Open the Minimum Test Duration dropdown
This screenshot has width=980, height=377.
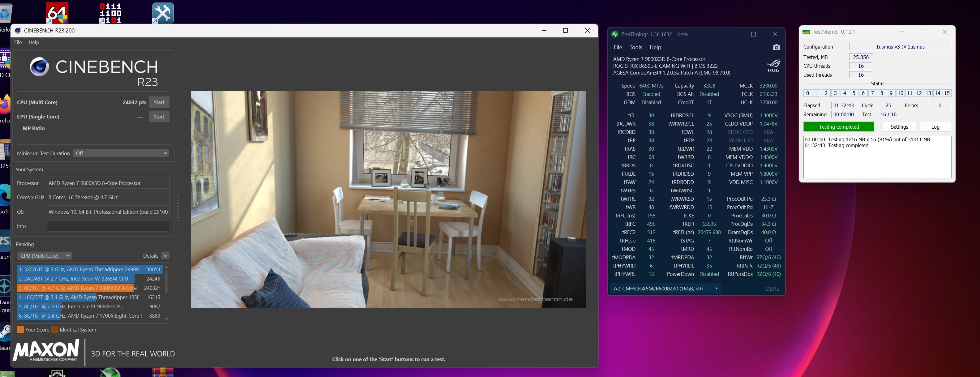(121, 153)
